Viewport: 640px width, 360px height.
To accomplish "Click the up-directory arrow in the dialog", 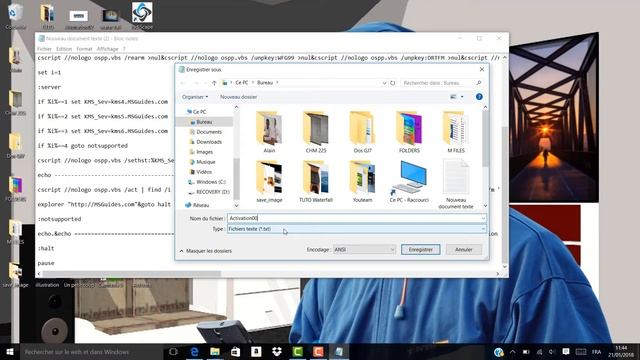I will (214, 83).
